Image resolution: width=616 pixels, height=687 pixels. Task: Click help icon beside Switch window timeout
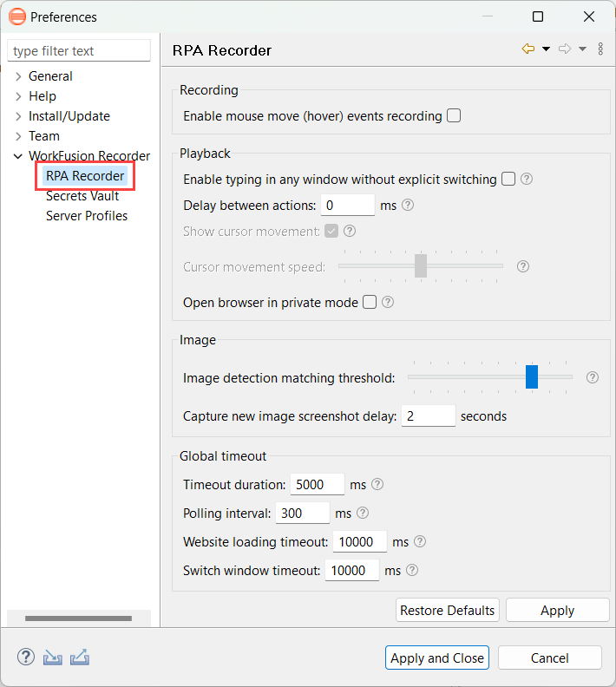click(x=412, y=570)
